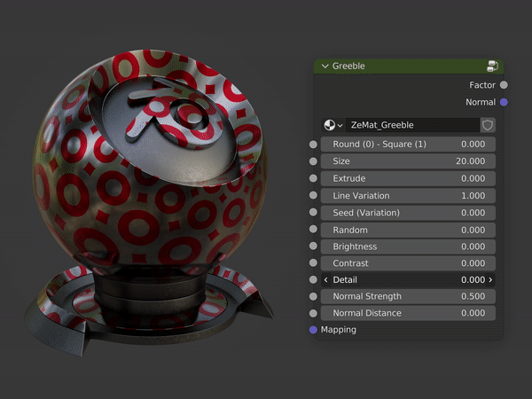Click the Brightness input socket
The height and width of the screenshot is (399, 532).
313,246
